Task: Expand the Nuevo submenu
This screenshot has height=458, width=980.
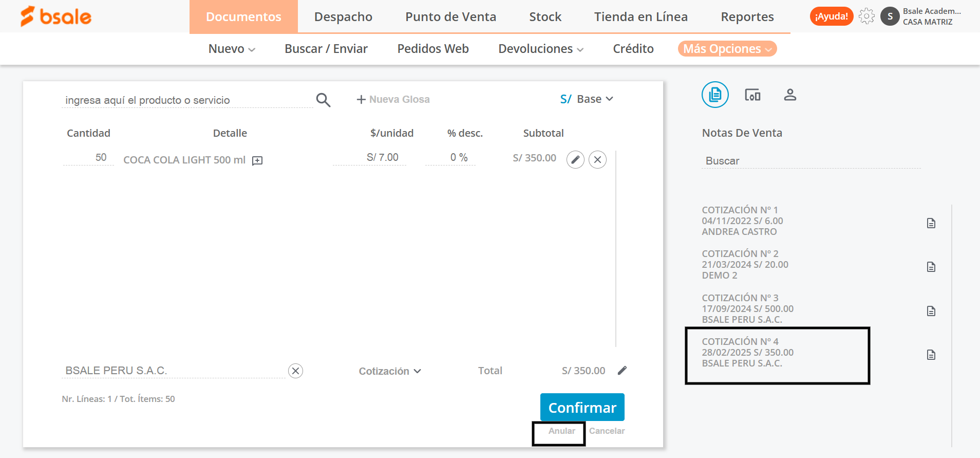Action: (x=232, y=49)
